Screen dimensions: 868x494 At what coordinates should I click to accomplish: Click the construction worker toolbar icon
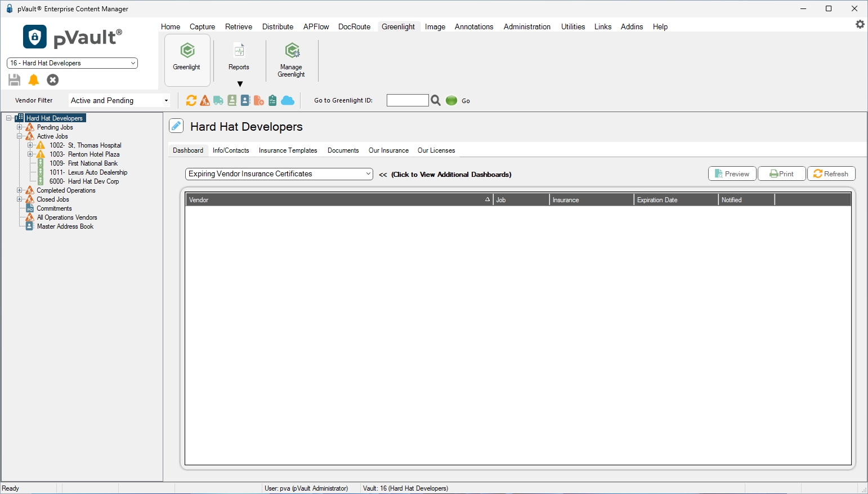click(205, 100)
